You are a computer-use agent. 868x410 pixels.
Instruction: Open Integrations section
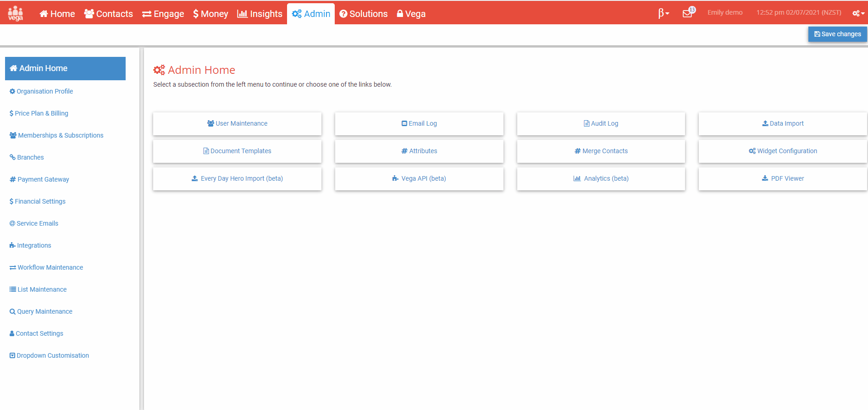(30, 245)
